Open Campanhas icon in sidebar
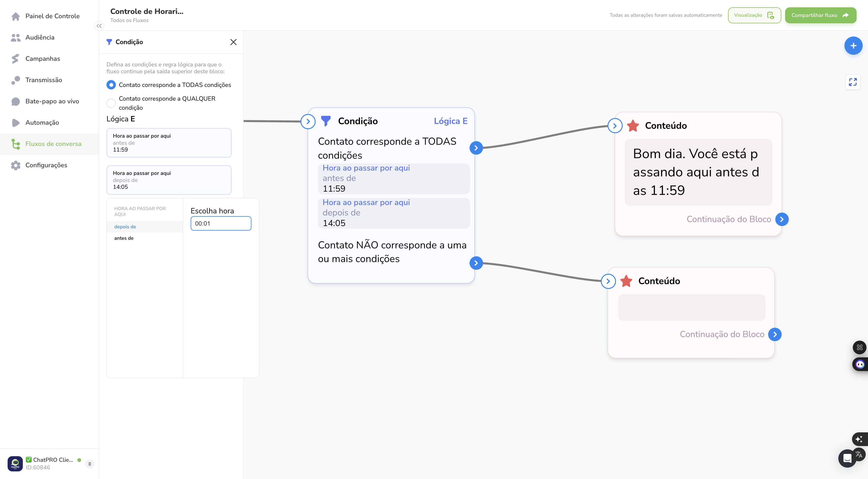Image resolution: width=868 pixels, height=479 pixels. [15, 59]
